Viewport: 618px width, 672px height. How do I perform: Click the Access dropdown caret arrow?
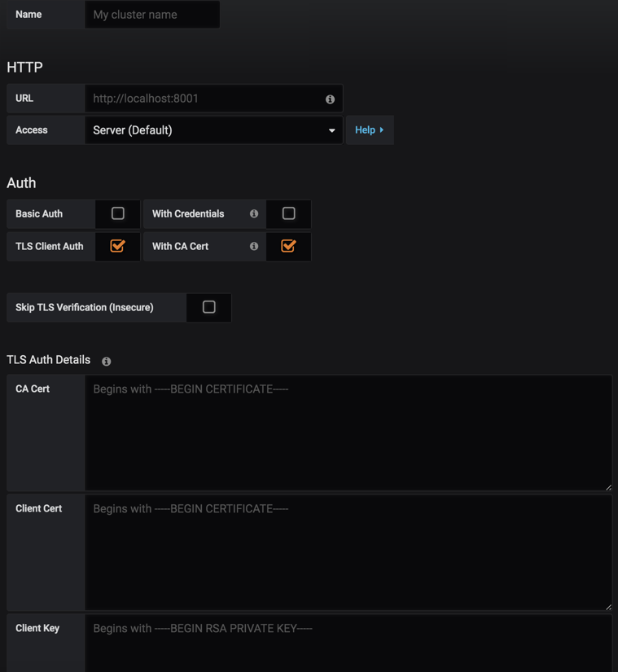point(331,130)
